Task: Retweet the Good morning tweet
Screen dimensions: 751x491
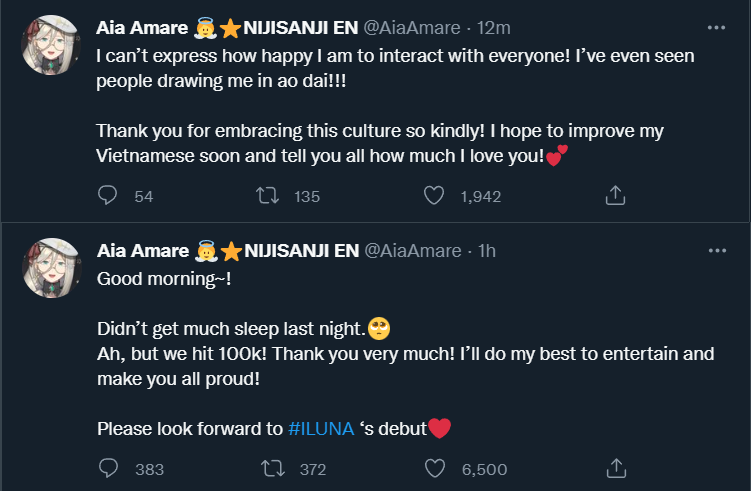Action: [x=269, y=468]
